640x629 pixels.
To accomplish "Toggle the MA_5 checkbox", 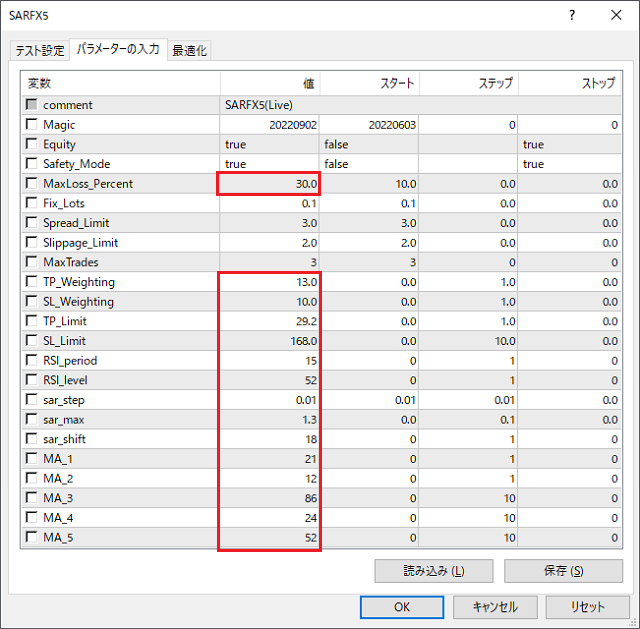I will (31, 537).
